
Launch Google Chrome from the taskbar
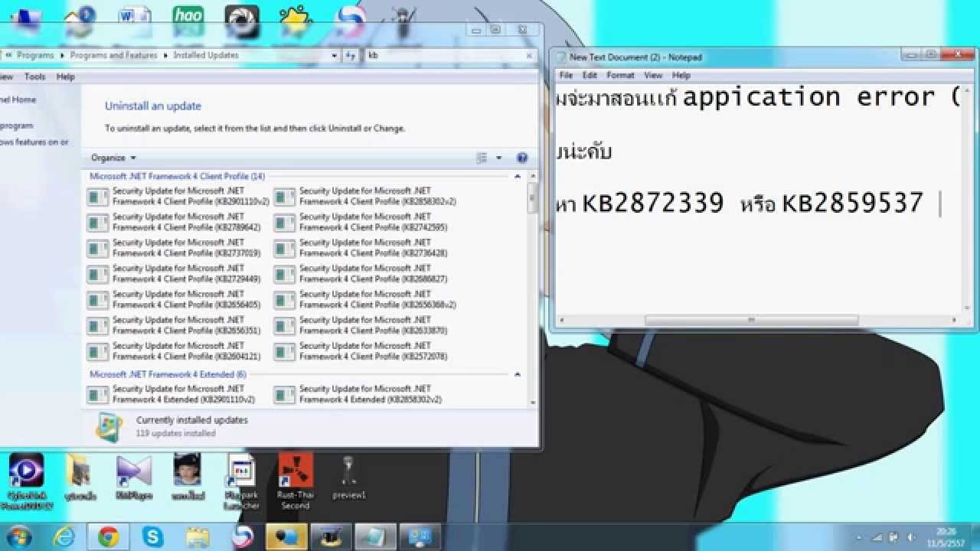click(x=108, y=537)
